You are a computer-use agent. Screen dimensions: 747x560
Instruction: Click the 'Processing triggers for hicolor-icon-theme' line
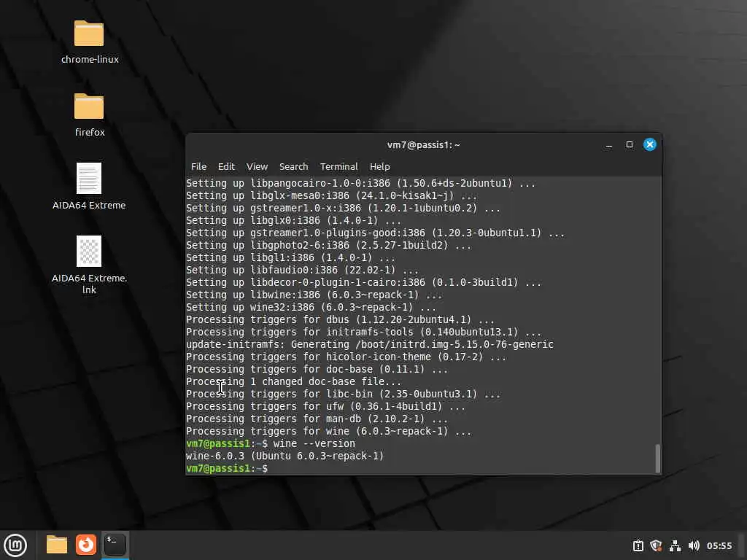tap(346, 357)
